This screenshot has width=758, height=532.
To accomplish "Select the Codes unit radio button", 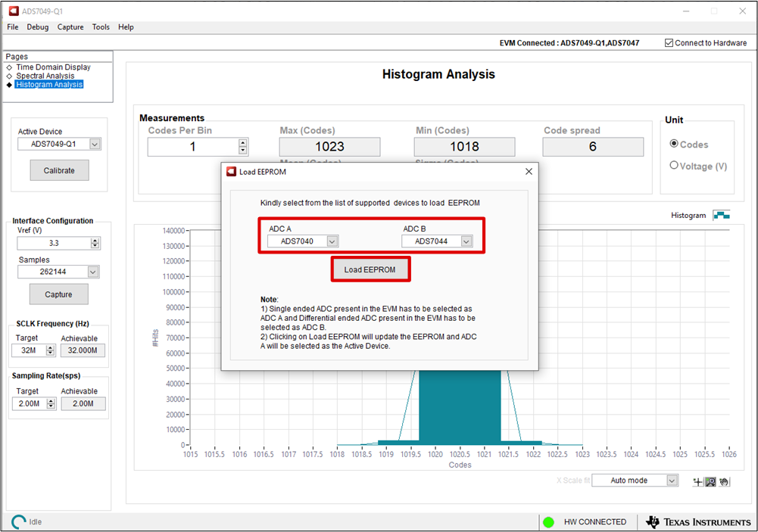I will pos(674,145).
